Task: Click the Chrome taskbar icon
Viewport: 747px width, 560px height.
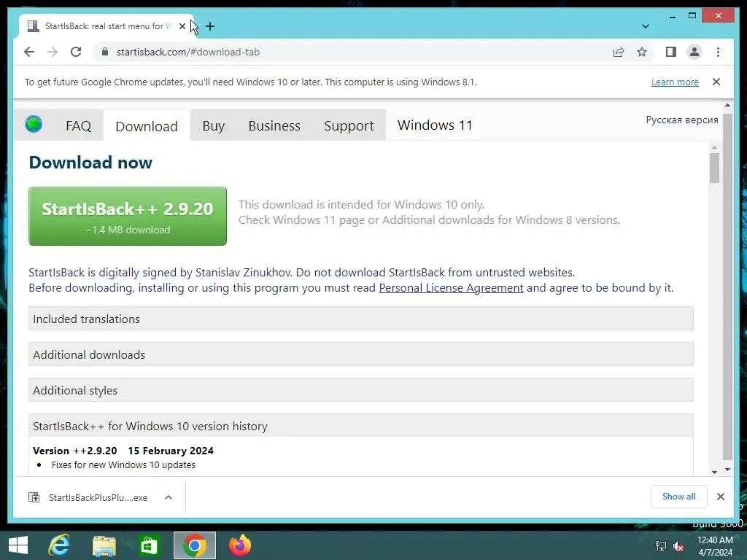Action: 194,545
